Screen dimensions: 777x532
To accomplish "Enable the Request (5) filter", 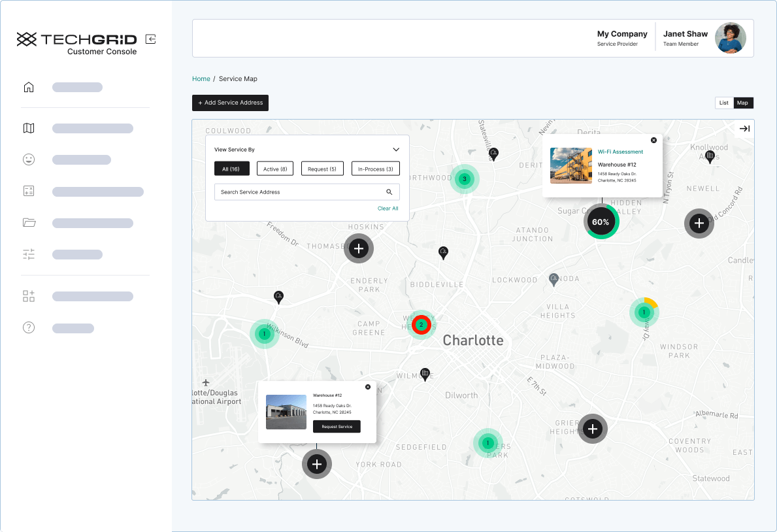I will point(322,168).
